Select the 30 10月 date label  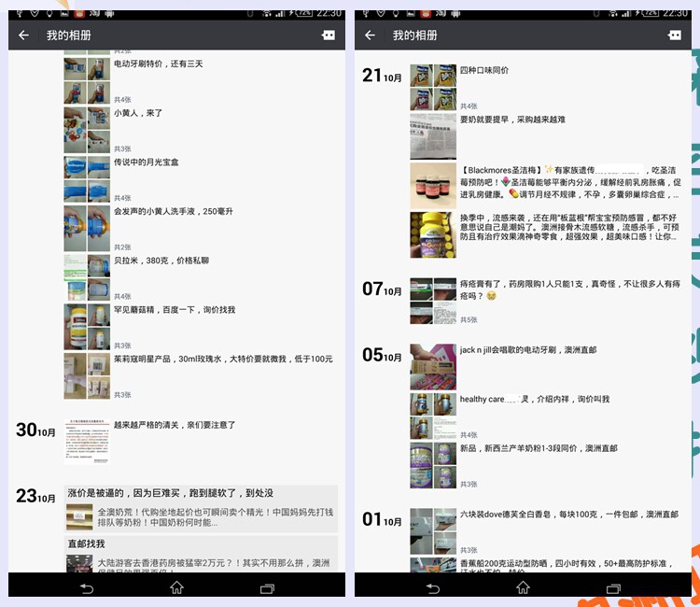(35, 431)
